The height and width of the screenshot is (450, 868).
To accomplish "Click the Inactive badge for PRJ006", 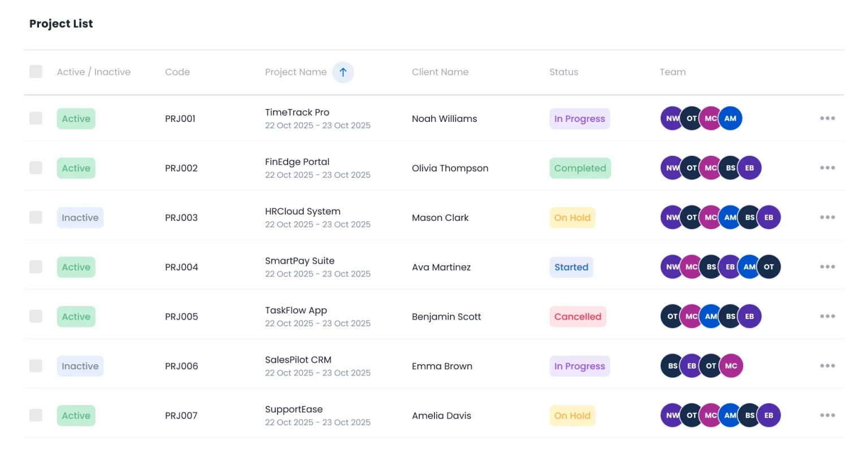I will coord(80,366).
